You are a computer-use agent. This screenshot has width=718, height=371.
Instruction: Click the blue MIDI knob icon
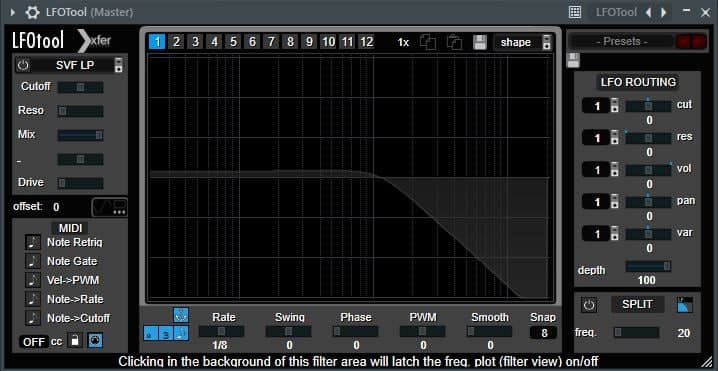[x=95, y=340]
